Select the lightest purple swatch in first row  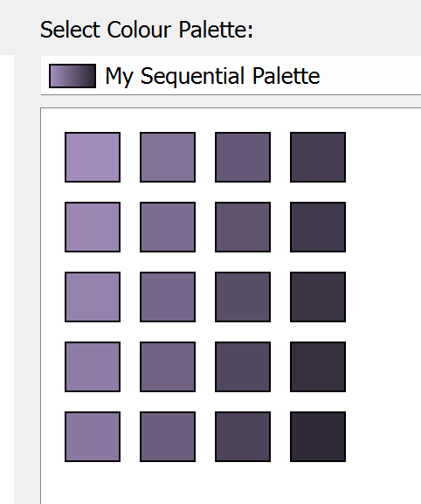tap(93, 157)
